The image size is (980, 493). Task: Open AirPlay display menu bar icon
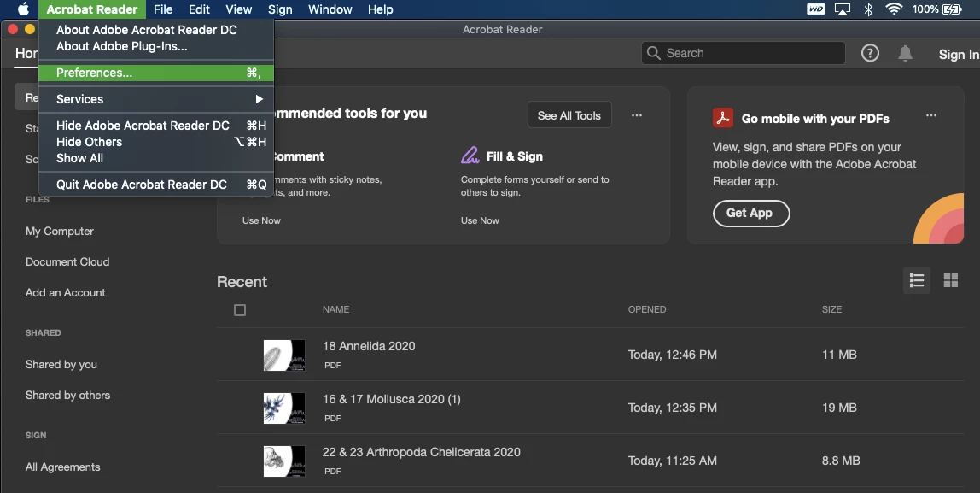tap(842, 9)
